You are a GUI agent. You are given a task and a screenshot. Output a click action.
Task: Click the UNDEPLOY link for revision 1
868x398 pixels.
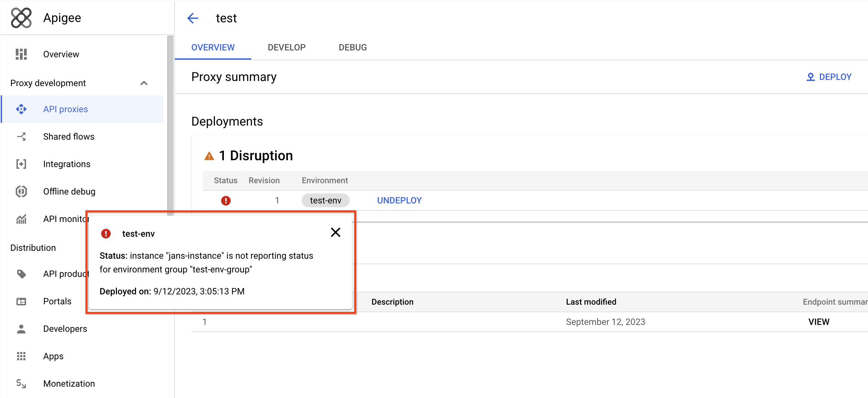pyautogui.click(x=399, y=200)
